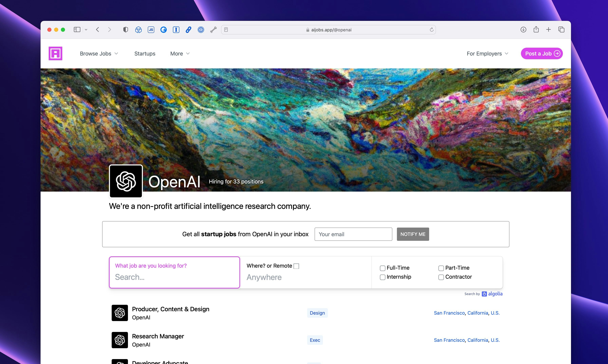
Task: Show tab overview icon
Action: (x=561, y=30)
